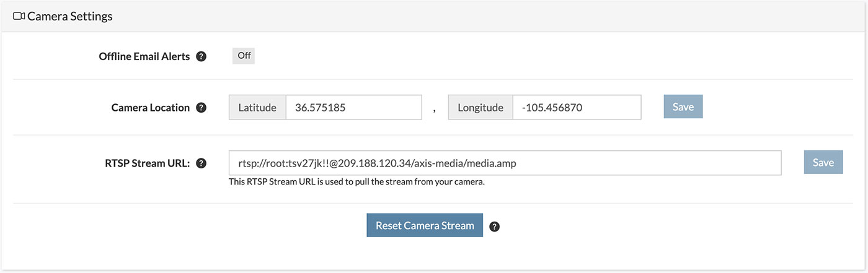Click into the RTSP stream URL textbox
The width and height of the screenshot is (868, 273).
click(505, 163)
